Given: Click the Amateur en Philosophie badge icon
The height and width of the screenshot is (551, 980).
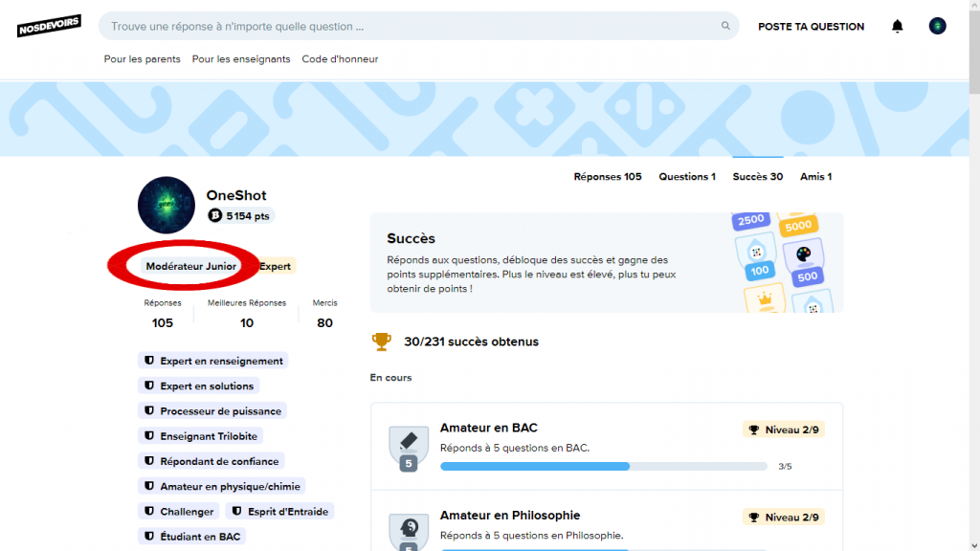Looking at the screenshot, I should pyautogui.click(x=409, y=532).
